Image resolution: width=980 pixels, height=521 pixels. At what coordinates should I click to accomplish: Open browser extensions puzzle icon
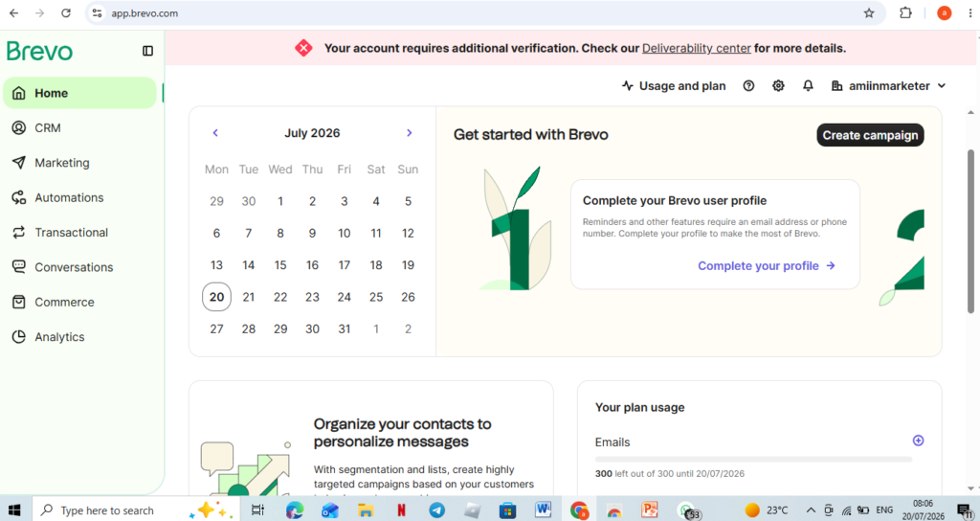(905, 13)
